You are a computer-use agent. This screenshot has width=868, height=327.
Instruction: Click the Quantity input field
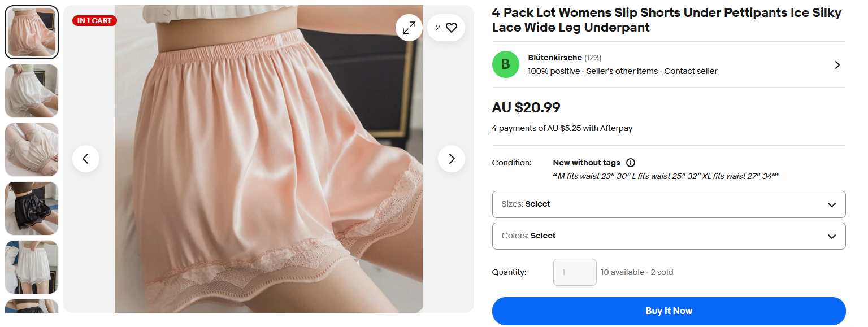[x=574, y=272]
